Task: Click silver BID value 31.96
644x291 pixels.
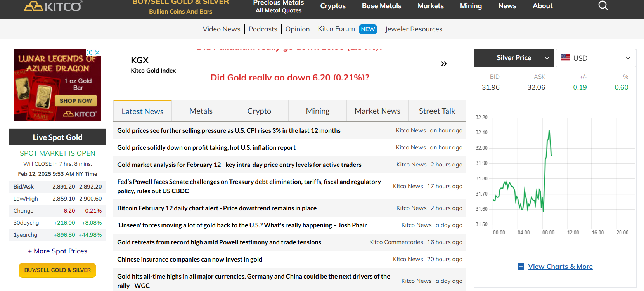Action: click(491, 87)
